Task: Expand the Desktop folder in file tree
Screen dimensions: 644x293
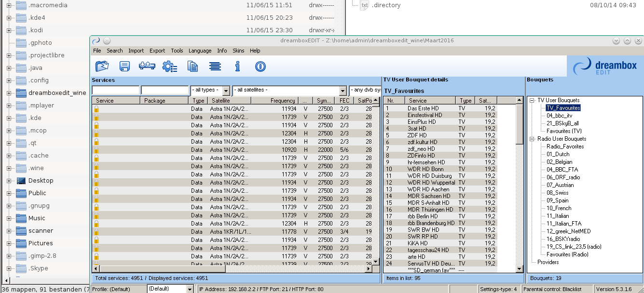Action: point(9,181)
